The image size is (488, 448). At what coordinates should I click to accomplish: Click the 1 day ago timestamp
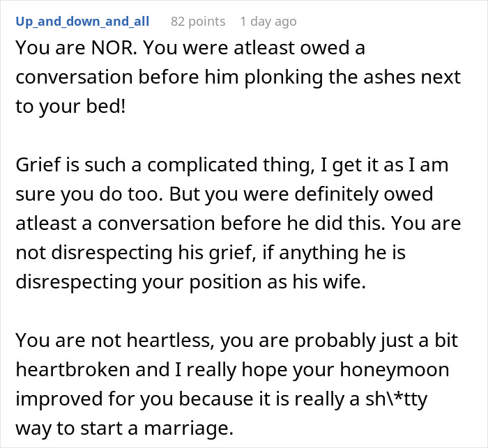[268, 22]
